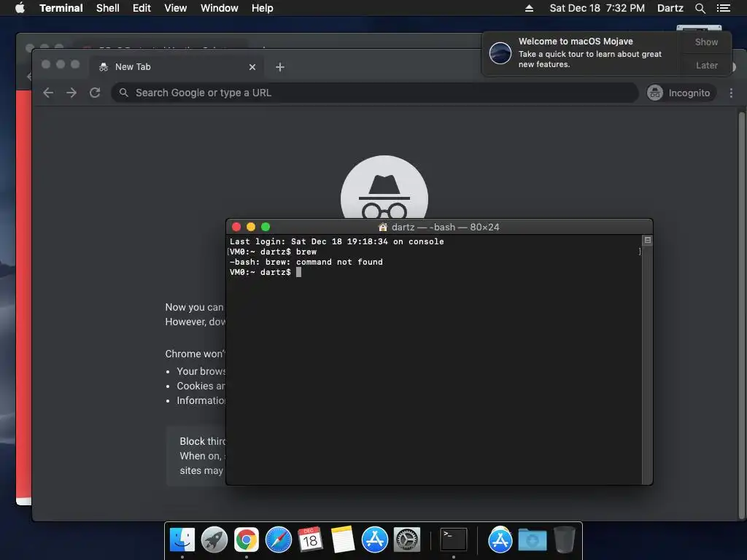747x560 pixels.
Task: Click the Dartz user name in menu bar
Action: (x=670, y=8)
